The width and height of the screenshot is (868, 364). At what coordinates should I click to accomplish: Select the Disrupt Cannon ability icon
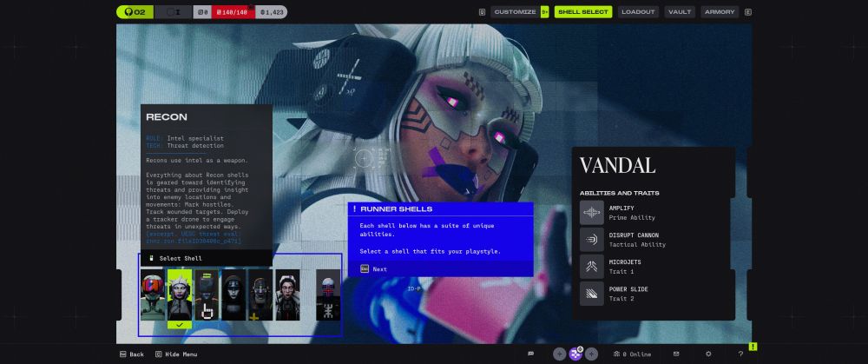click(x=592, y=240)
